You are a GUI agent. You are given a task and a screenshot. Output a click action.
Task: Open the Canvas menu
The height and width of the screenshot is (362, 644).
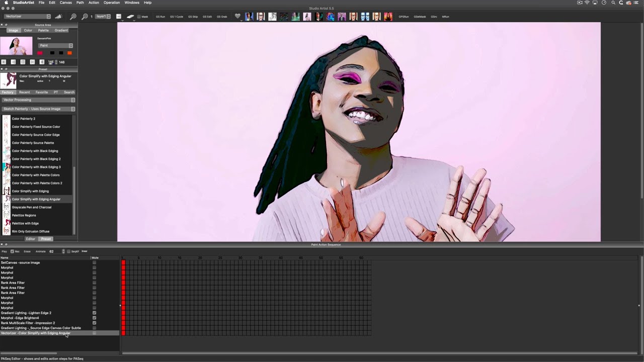coord(66,3)
